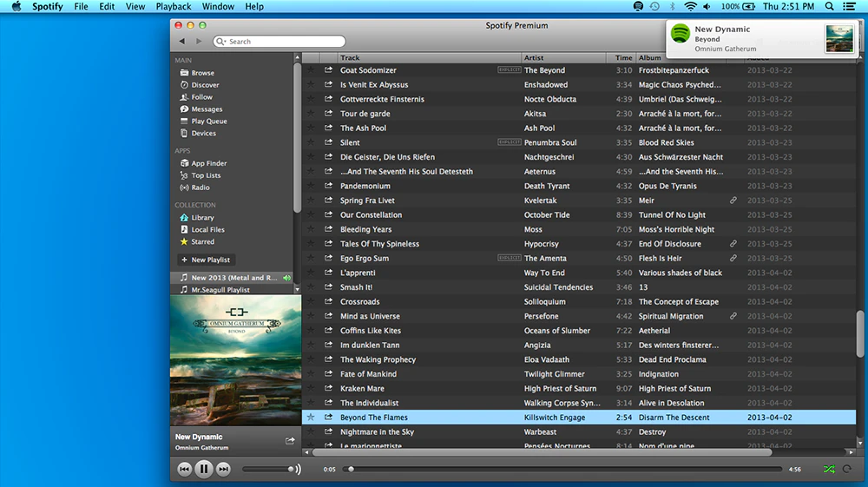Share the Beyond The Flames track
The height and width of the screenshot is (487, 868).
pos(328,417)
